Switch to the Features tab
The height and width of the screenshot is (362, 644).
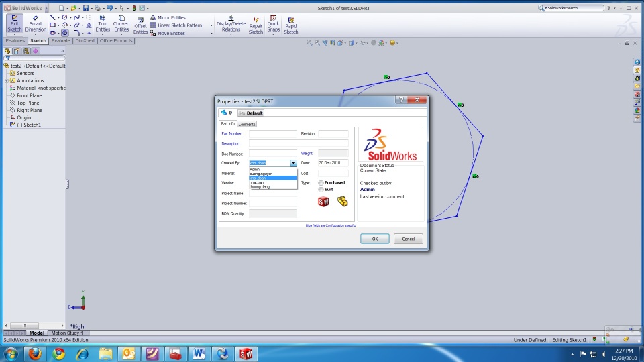pyautogui.click(x=15, y=41)
